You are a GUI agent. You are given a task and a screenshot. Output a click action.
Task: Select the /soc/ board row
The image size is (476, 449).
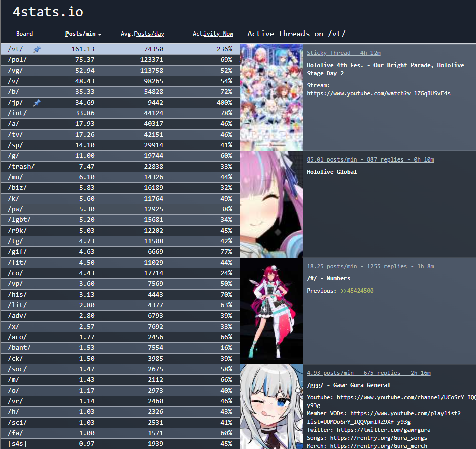[120, 369]
